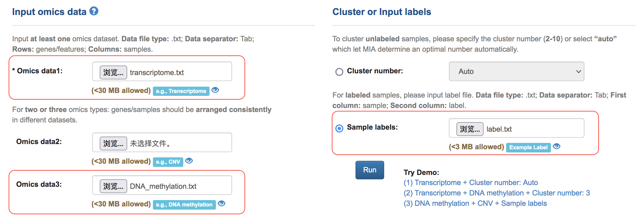
Task: Download the Example Label file
Action: point(528,148)
